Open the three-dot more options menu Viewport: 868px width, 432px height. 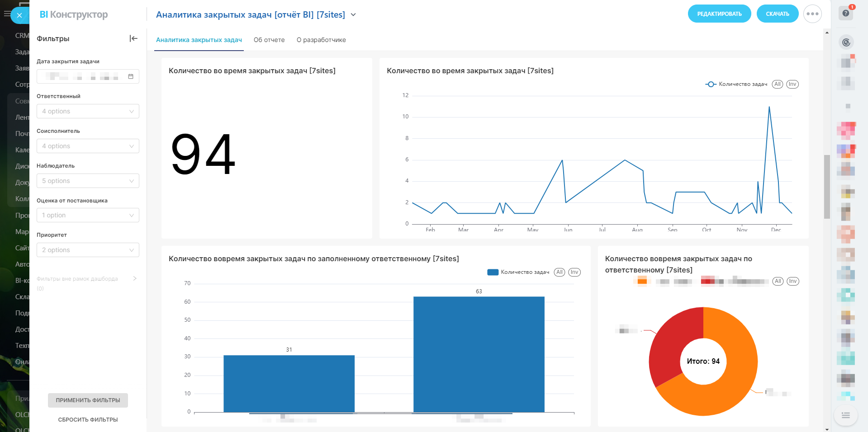tap(812, 14)
